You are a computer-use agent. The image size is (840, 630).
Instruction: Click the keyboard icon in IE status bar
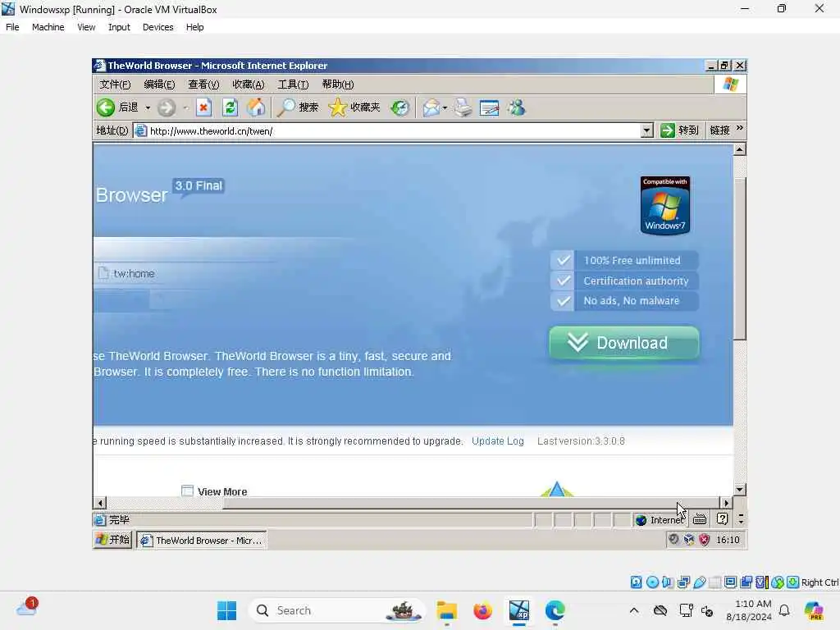tap(700, 519)
